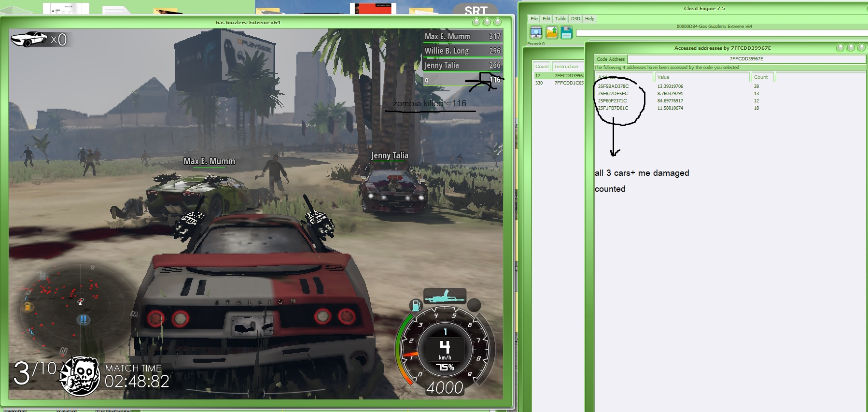Open the Table menu
This screenshot has height=412, width=868.
tap(560, 19)
